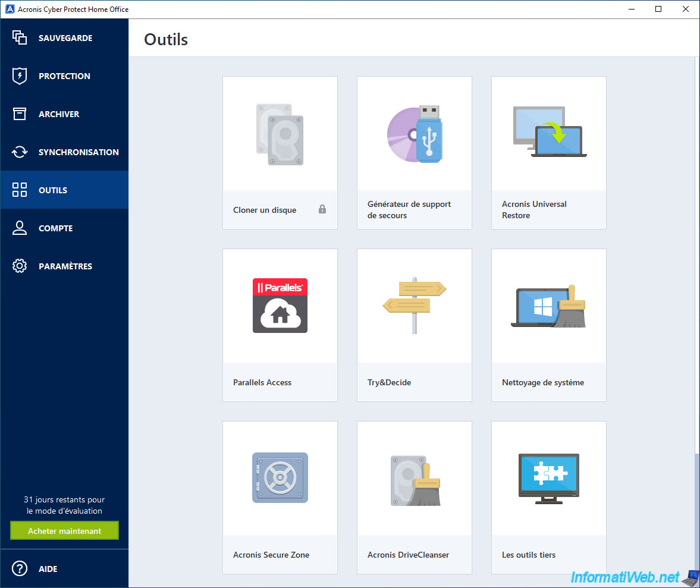Click the Try&Decide signpost icon
The width and height of the screenshot is (700, 588).
(x=415, y=305)
